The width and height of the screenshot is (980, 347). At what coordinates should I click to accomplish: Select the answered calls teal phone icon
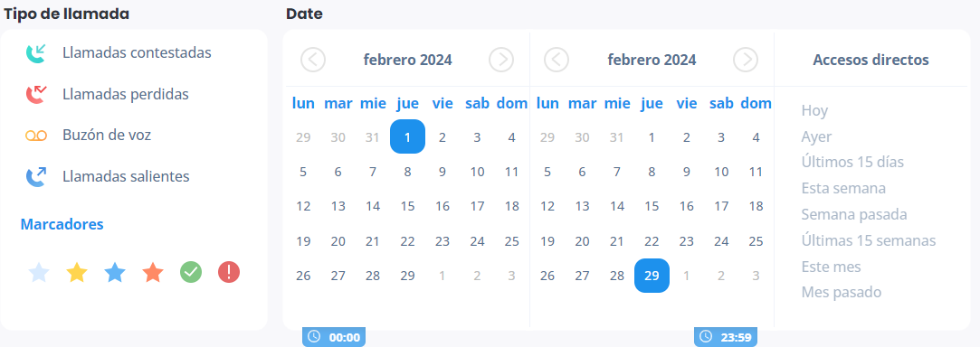35,53
